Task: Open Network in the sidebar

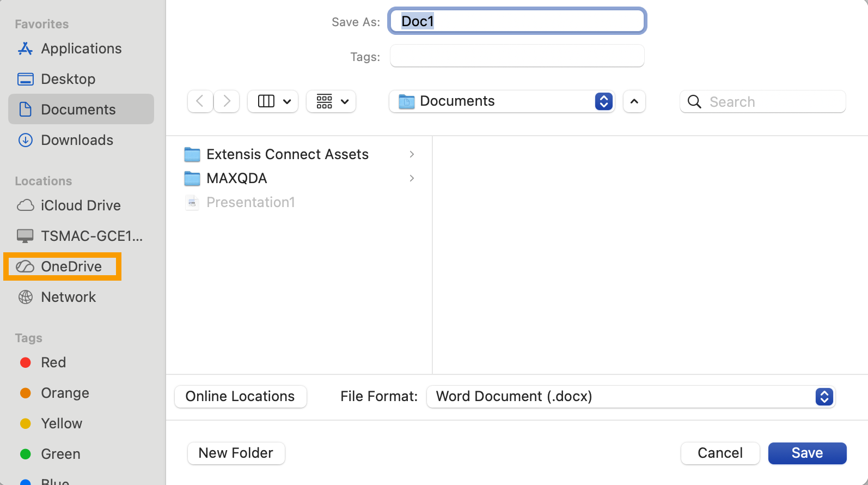Action: pos(68,297)
